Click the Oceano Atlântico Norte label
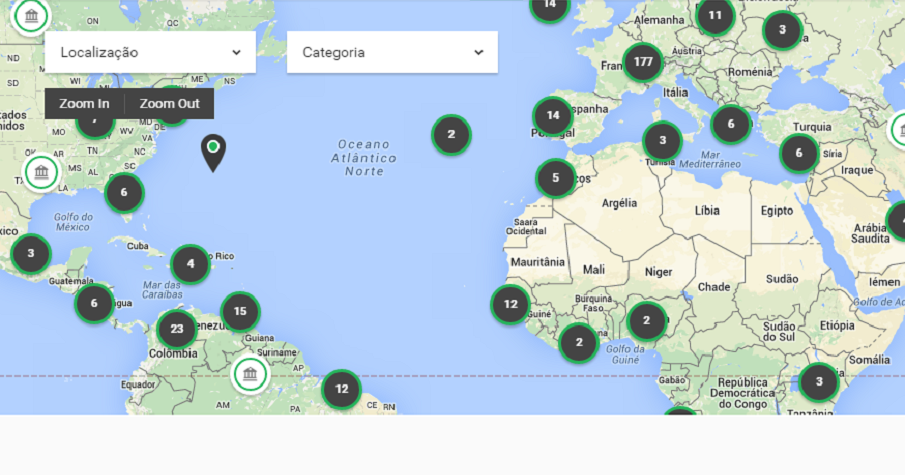 point(364,158)
